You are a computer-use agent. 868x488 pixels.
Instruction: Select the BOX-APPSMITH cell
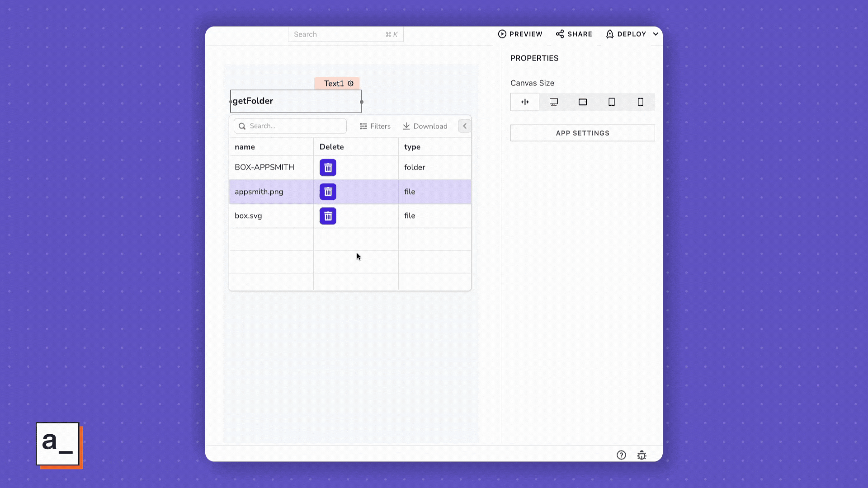point(271,167)
